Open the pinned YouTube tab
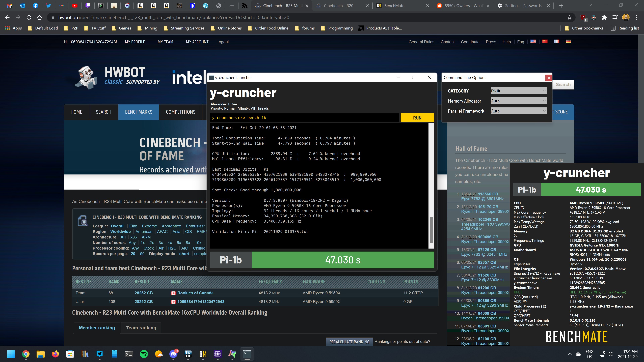This screenshot has width=644, height=362. [74, 6]
